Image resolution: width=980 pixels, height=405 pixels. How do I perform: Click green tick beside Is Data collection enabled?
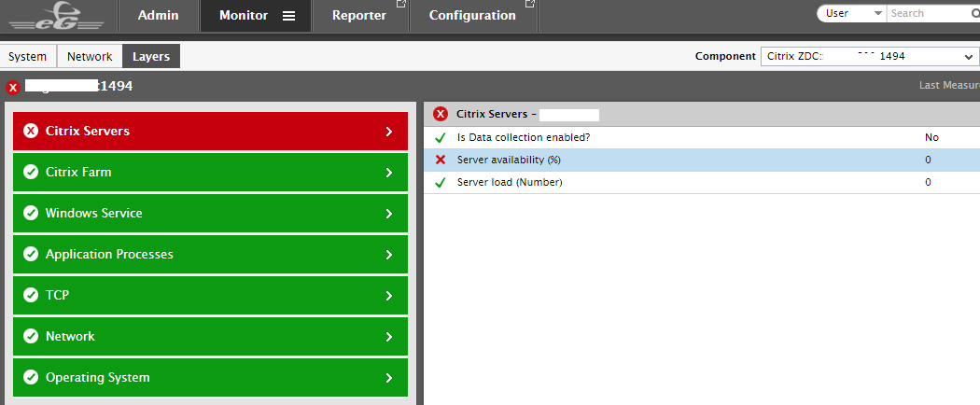440,137
